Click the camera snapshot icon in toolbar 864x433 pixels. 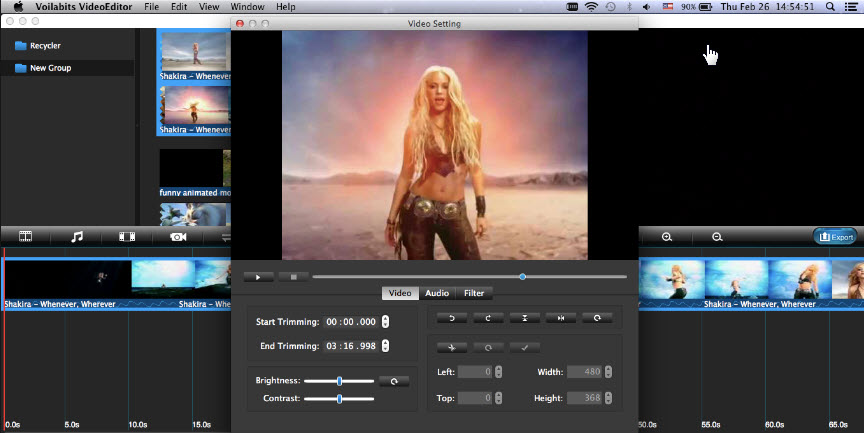click(x=178, y=237)
